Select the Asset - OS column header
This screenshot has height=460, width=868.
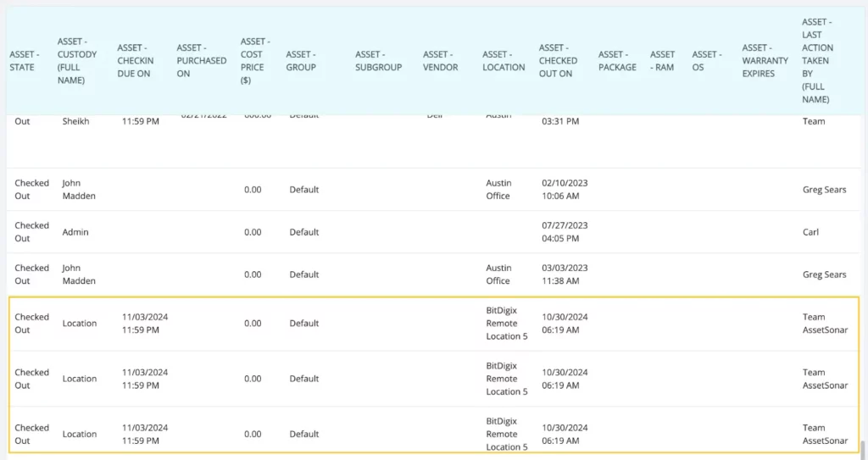(706, 61)
